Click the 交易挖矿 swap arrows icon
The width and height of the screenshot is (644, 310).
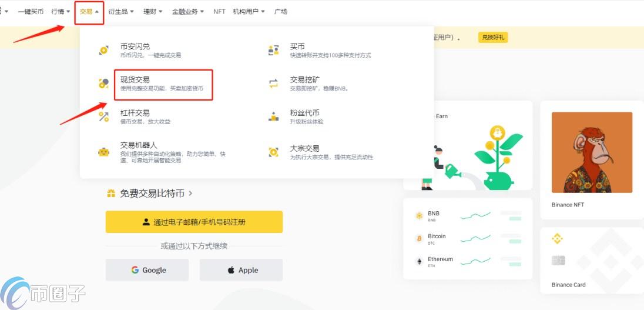click(274, 84)
